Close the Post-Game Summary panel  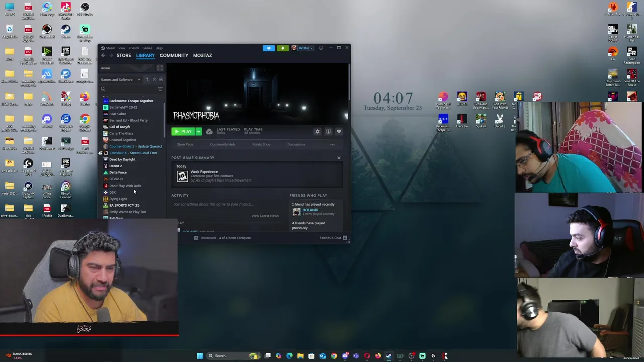point(339,158)
